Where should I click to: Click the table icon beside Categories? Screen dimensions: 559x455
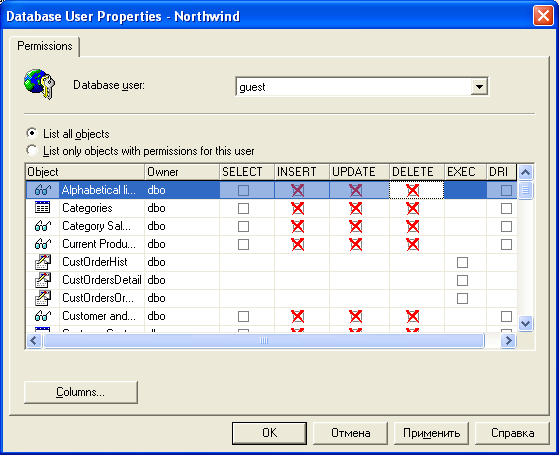click(43, 208)
